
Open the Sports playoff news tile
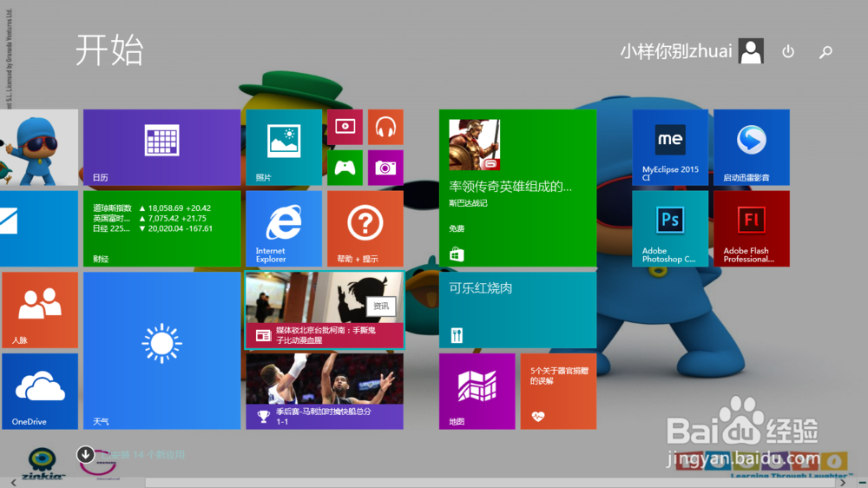[325, 391]
